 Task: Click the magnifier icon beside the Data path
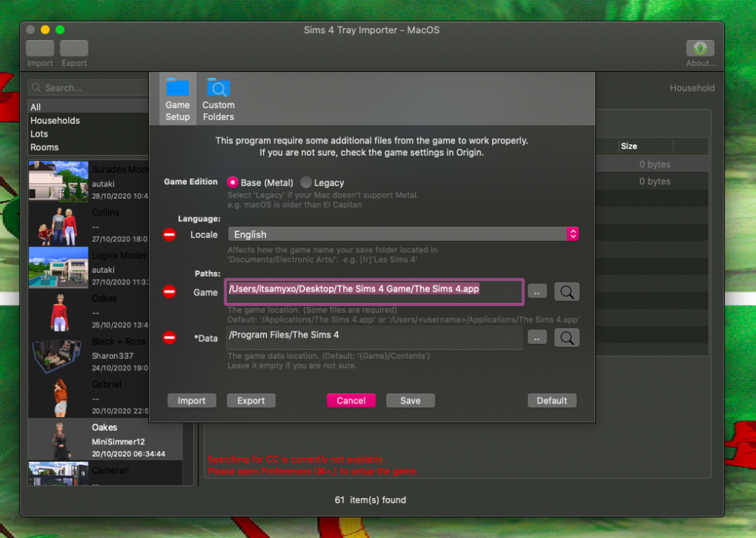pyautogui.click(x=566, y=337)
